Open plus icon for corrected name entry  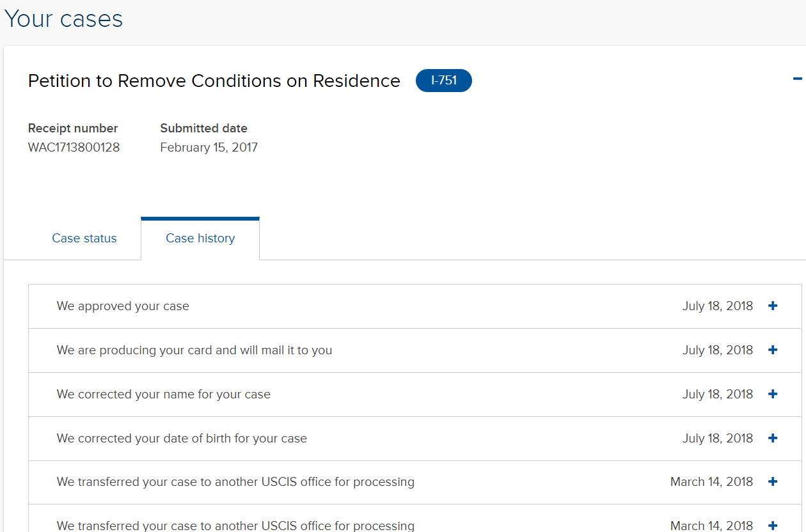(x=773, y=395)
